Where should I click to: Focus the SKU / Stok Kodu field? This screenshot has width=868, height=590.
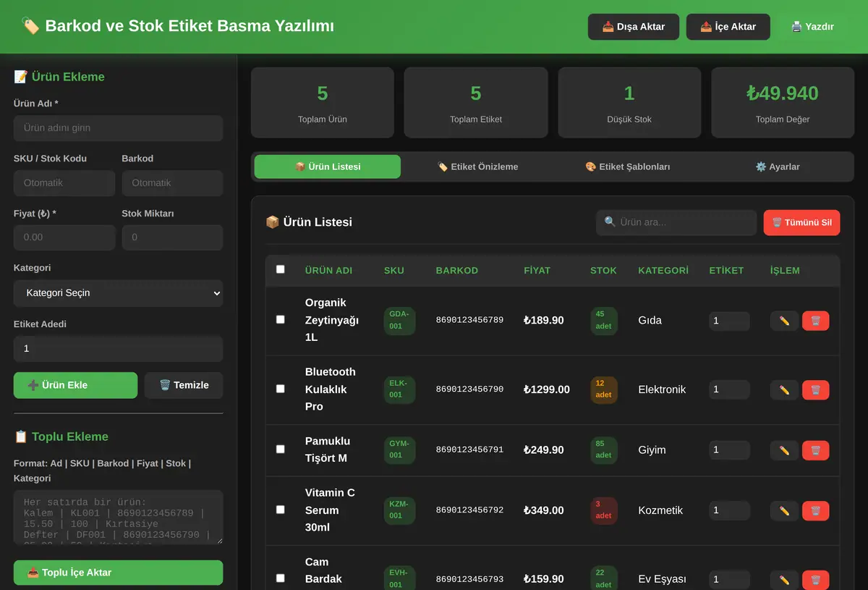click(64, 183)
